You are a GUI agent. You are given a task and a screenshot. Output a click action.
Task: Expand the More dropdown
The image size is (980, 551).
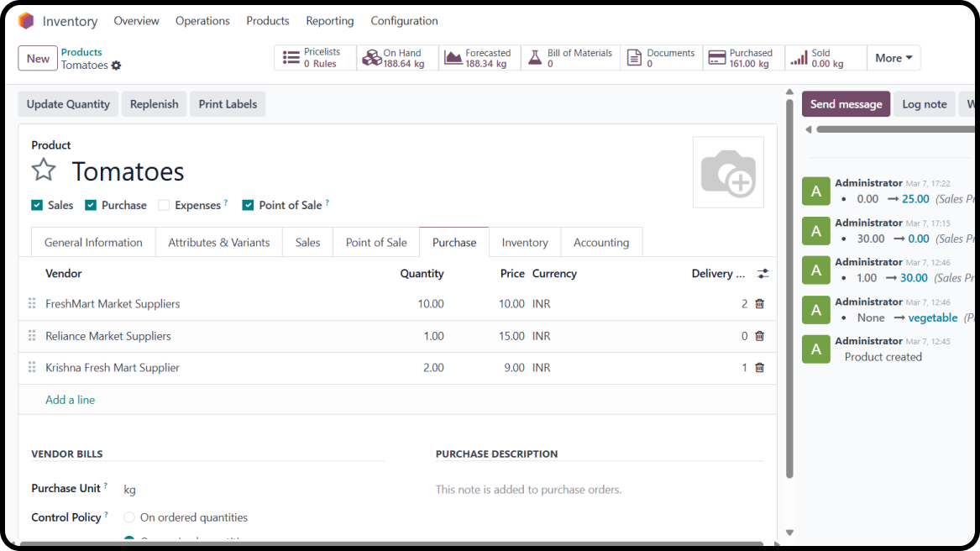tap(894, 58)
